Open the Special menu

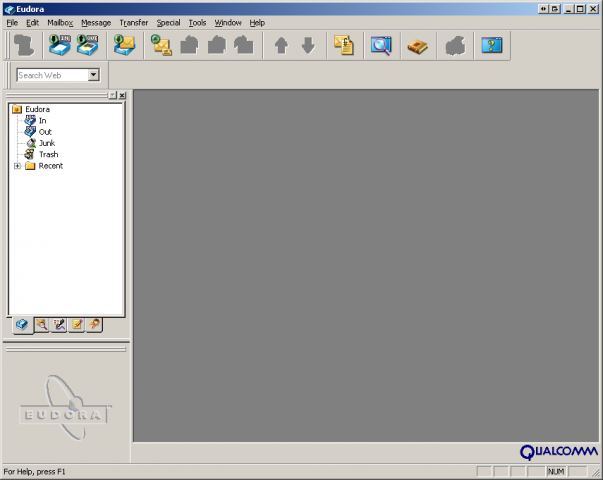[x=168, y=23]
